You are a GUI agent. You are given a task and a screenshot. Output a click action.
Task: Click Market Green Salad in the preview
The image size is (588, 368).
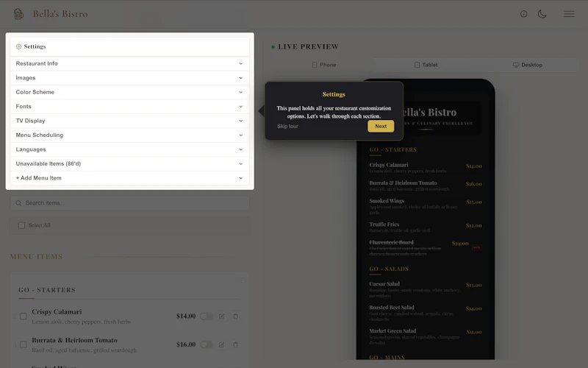(x=392, y=330)
